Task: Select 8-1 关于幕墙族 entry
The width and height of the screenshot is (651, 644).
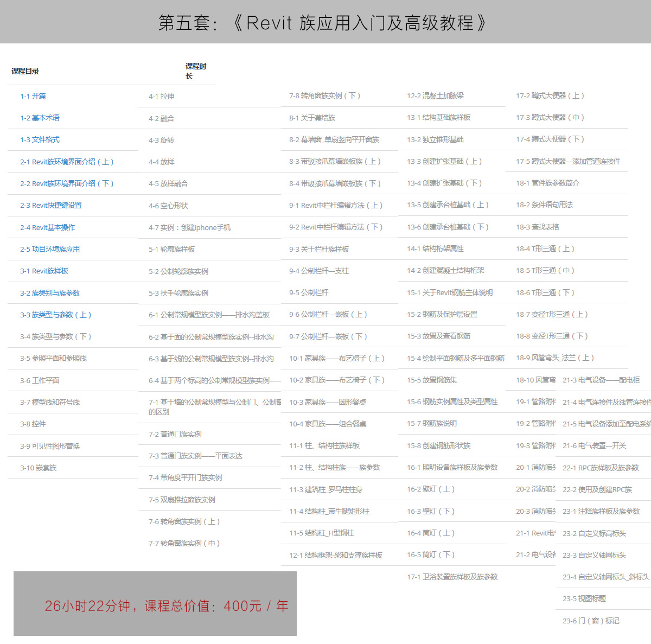Action: [312, 118]
